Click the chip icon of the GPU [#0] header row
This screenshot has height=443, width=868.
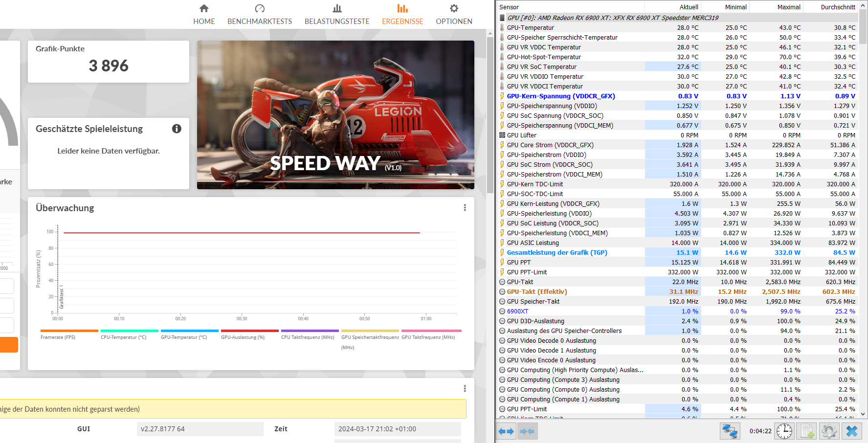coord(502,18)
